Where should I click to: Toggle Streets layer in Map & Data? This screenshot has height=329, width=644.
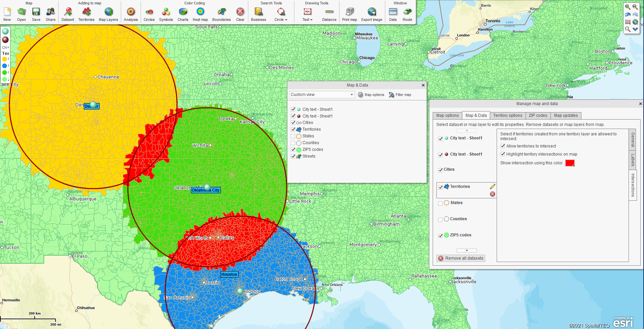pyautogui.click(x=293, y=156)
